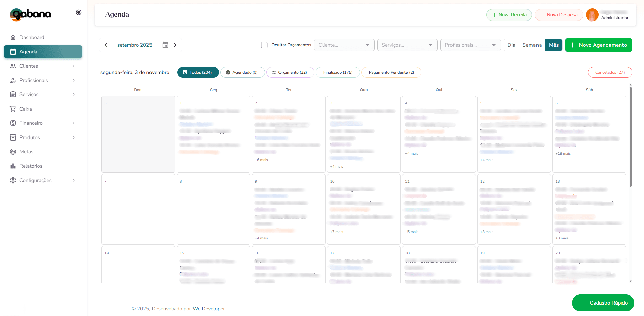Viewport: 644px width, 316px height.
Task: Open the Serviços dropdown filter
Action: pos(407,45)
